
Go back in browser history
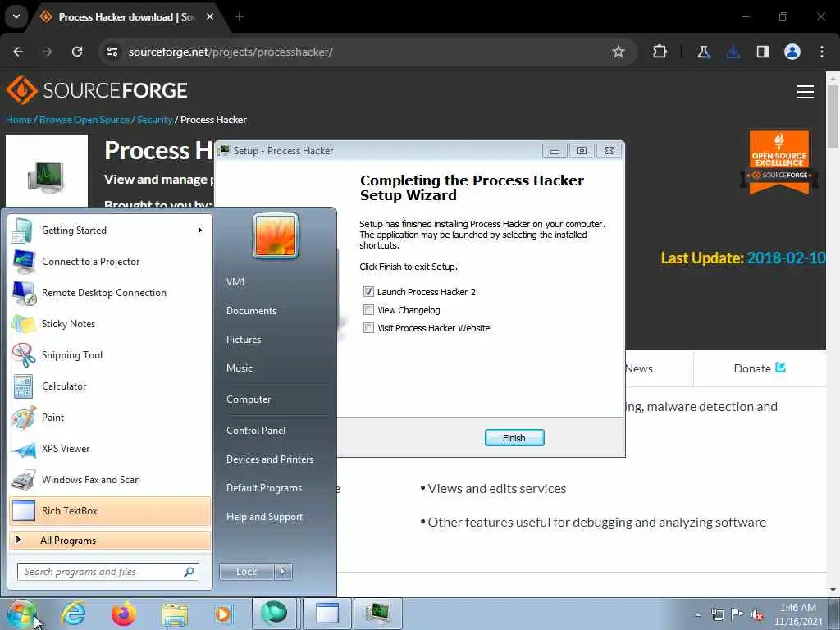tap(18, 52)
